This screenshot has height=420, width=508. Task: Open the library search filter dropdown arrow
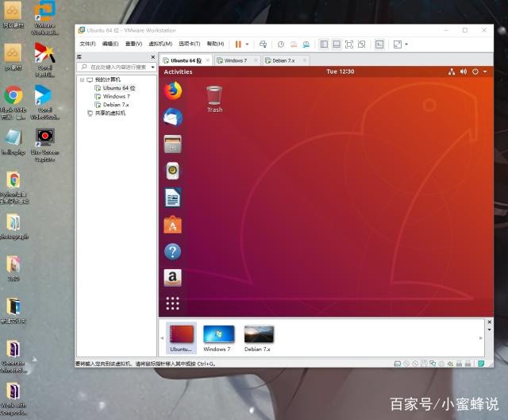point(152,67)
